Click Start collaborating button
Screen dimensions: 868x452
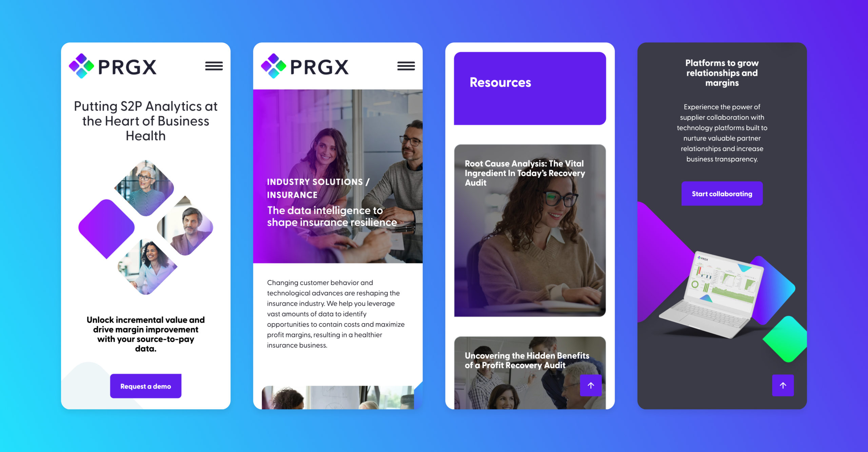coord(722,194)
